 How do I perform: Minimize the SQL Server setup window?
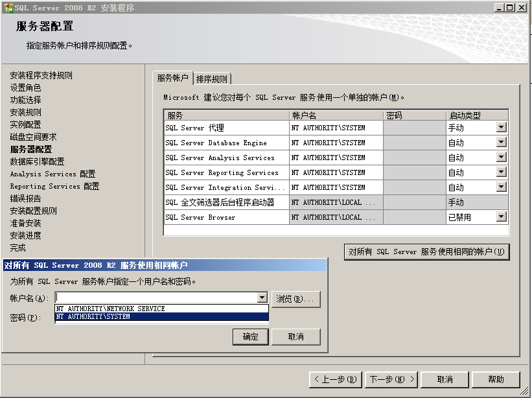click(498, 8)
